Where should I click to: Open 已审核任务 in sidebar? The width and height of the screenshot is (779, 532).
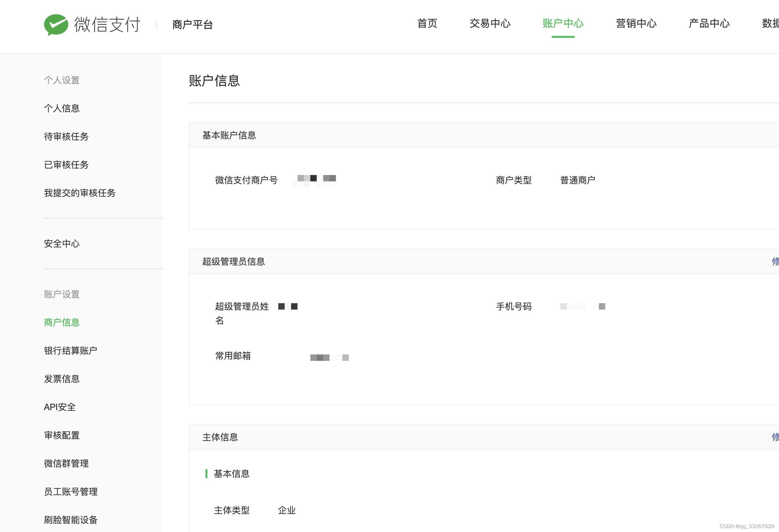(x=66, y=164)
